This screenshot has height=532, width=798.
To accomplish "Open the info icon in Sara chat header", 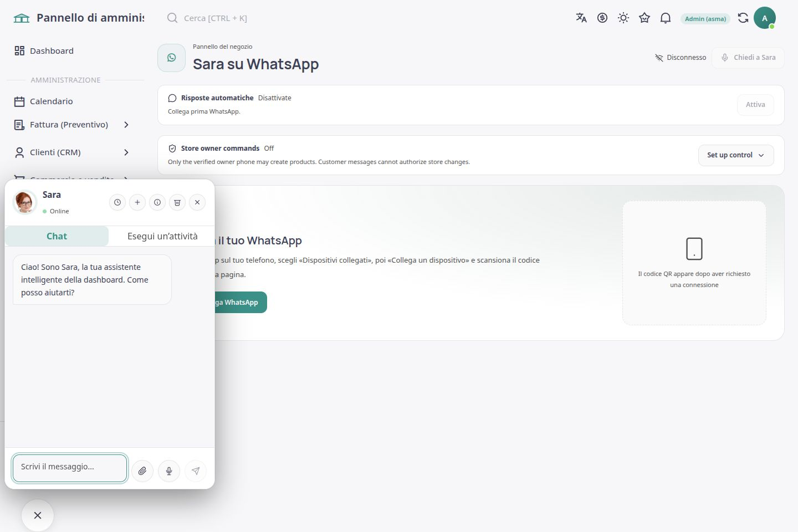I will (x=157, y=202).
